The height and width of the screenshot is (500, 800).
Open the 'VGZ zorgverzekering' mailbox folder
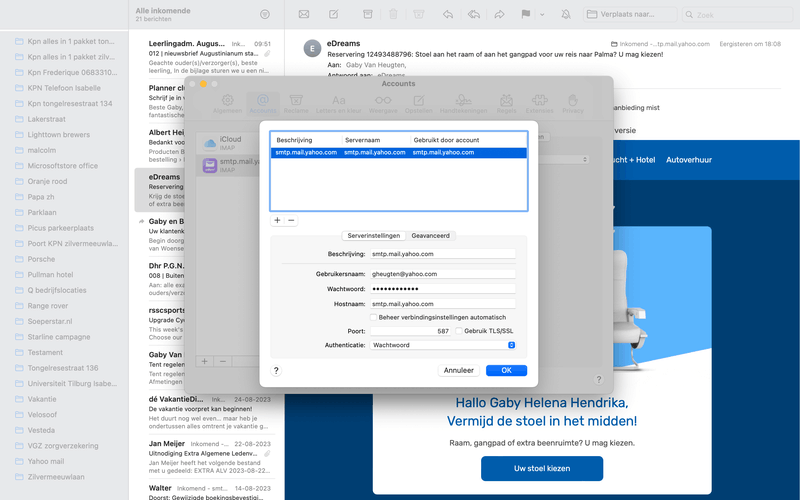click(x=64, y=446)
